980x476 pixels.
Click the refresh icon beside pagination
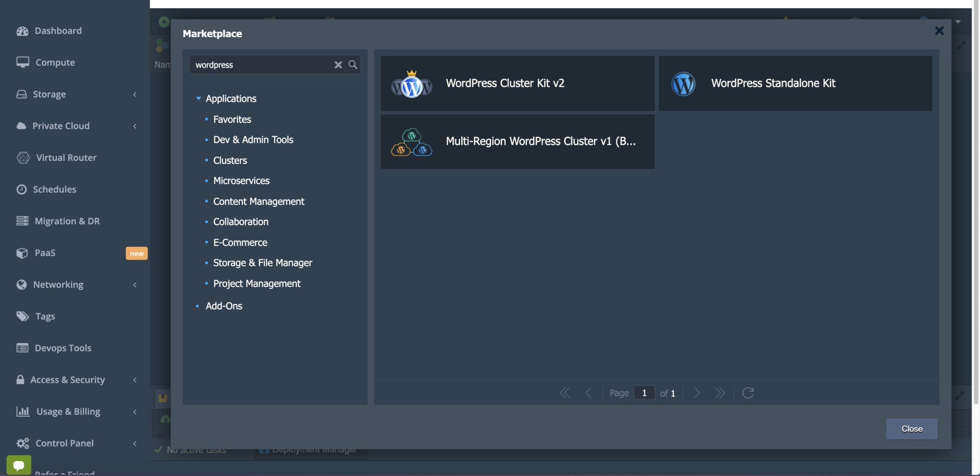point(747,393)
